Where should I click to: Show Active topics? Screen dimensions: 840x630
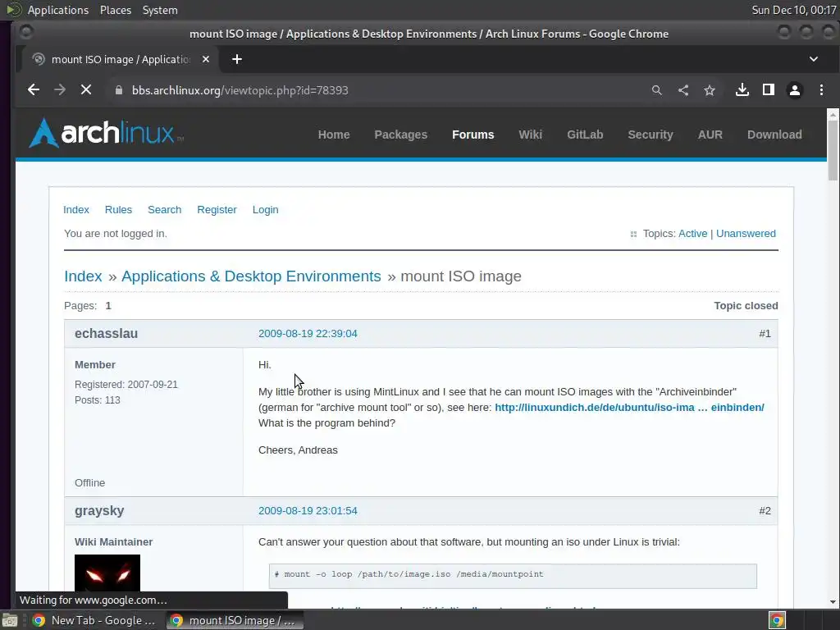click(692, 234)
